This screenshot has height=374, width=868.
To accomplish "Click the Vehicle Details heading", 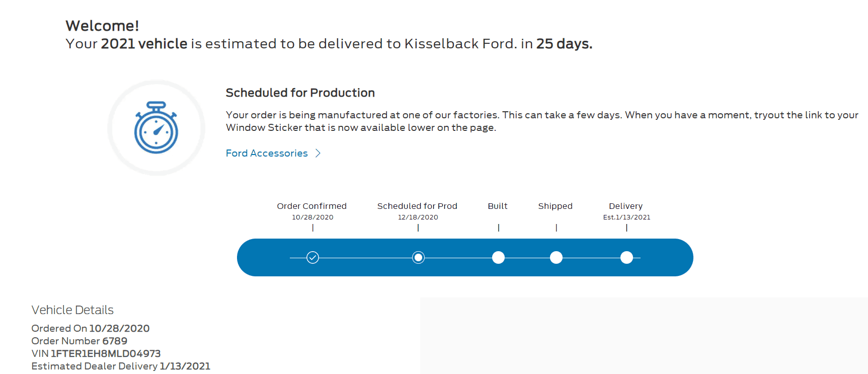I will pos(72,310).
